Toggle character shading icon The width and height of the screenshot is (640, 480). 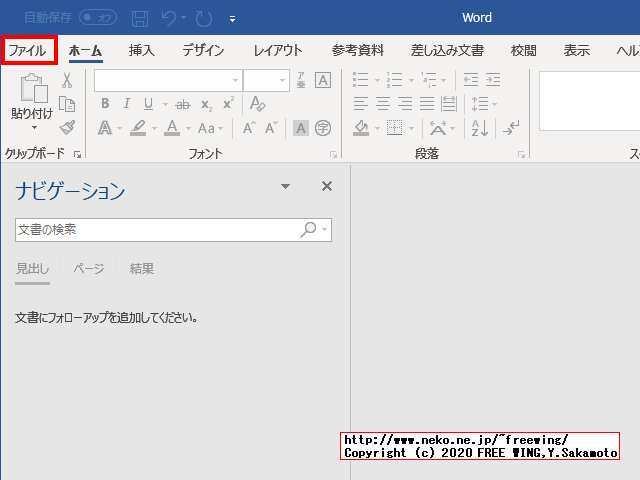(301, 128)
